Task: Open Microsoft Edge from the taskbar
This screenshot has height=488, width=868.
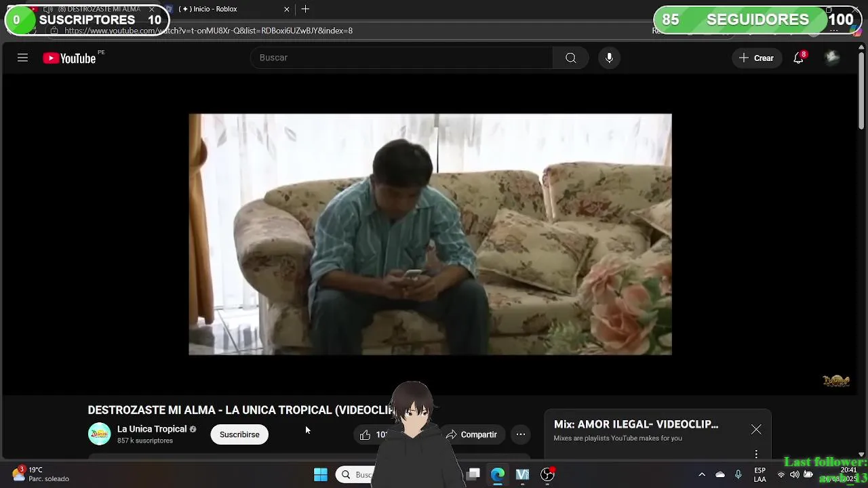Action: click(498, 474)
